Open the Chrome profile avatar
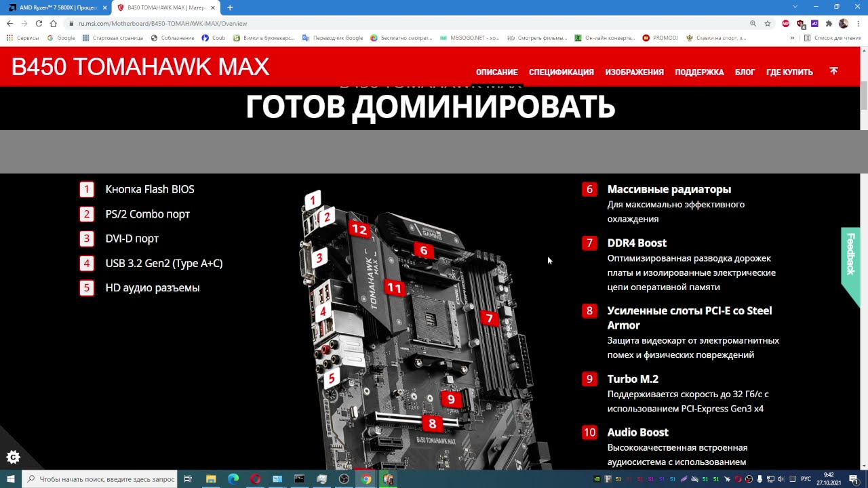The image size is (868, 488). click(x=844, y=23)
